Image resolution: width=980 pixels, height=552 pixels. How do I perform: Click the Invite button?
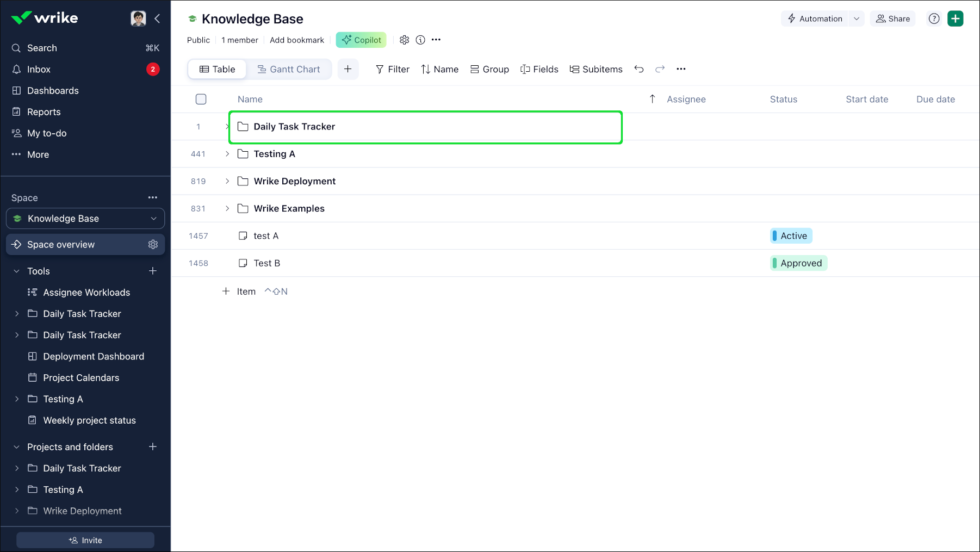pyautogui.click(x=85, y=540)
